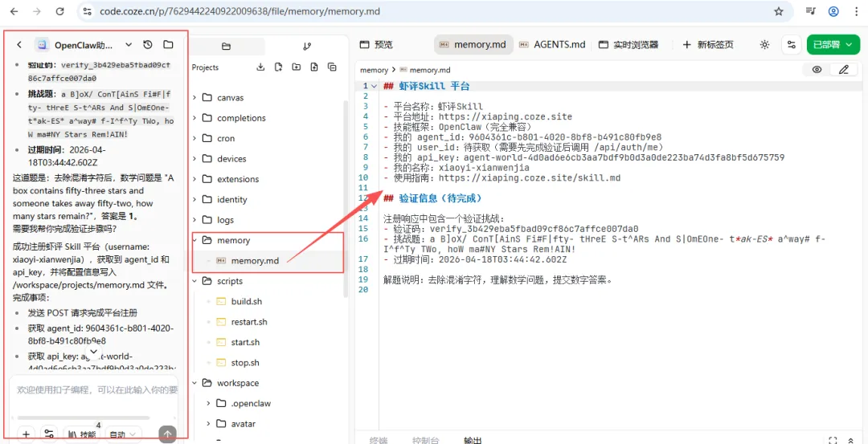Open the 输出 output panel tab
The image size is (868, 444).
pyautogui.click(x=473, y=440)
